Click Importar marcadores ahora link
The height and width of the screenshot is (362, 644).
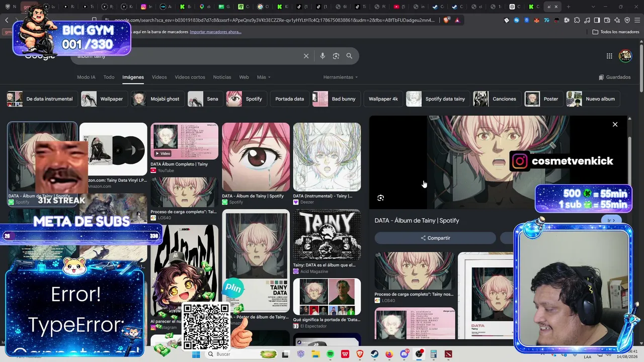215,32
